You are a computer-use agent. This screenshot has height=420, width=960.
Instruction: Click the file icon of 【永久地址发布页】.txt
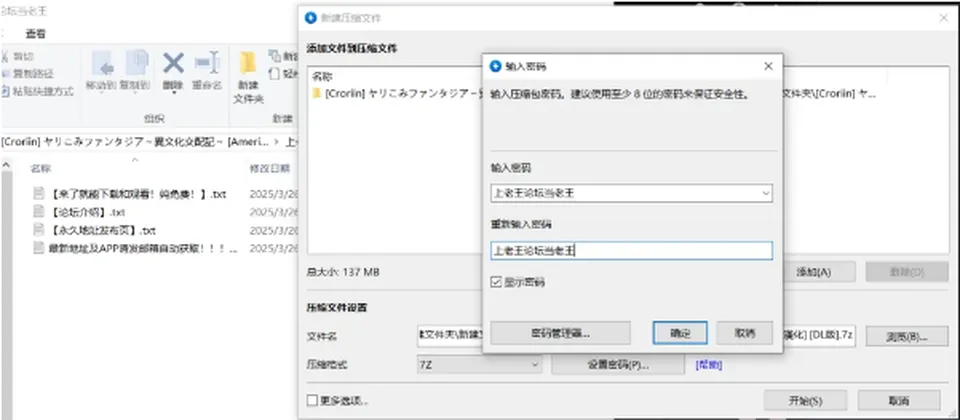click(39, 230)
